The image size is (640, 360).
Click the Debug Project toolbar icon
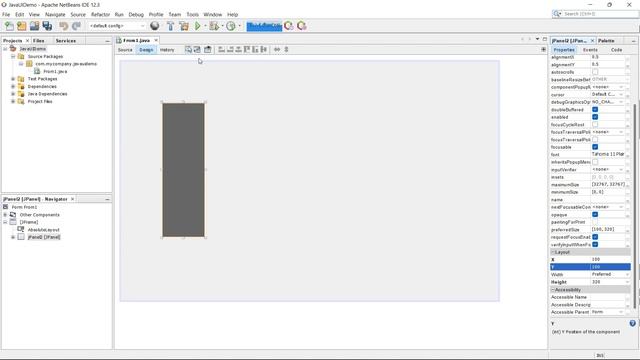click(x=213, y=26)
